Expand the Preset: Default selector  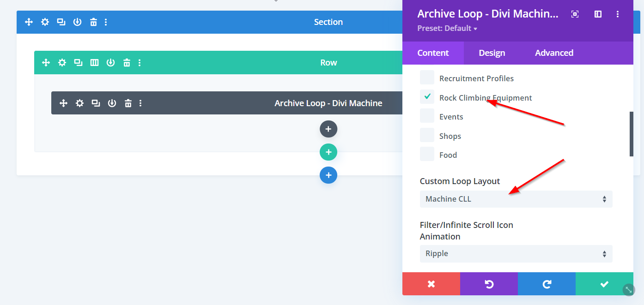[447, 29]
